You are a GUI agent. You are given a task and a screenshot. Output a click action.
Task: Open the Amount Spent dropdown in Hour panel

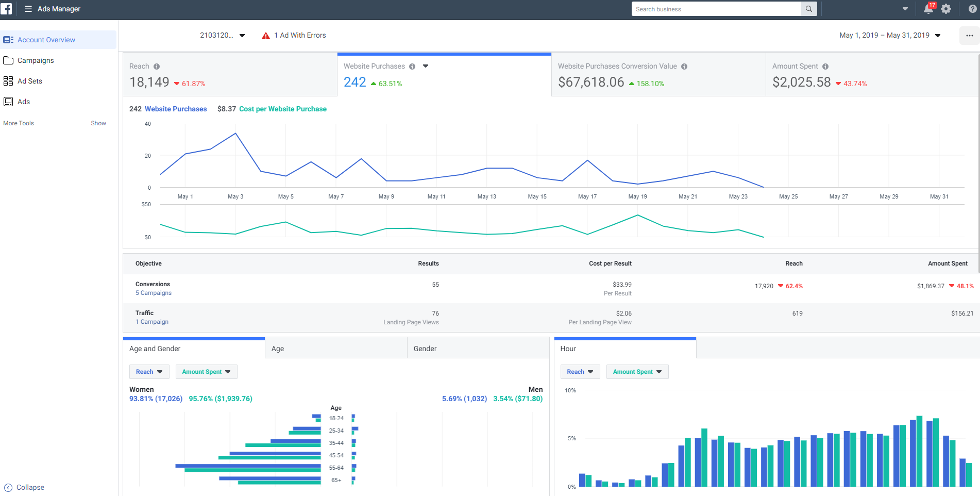pyautogui.click(x=637, y=372)
